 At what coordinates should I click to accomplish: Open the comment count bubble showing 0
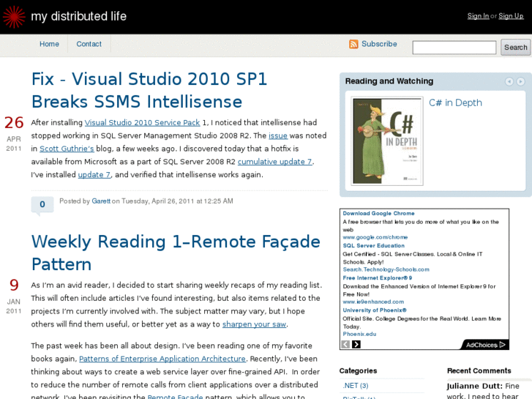coord(42,204)
